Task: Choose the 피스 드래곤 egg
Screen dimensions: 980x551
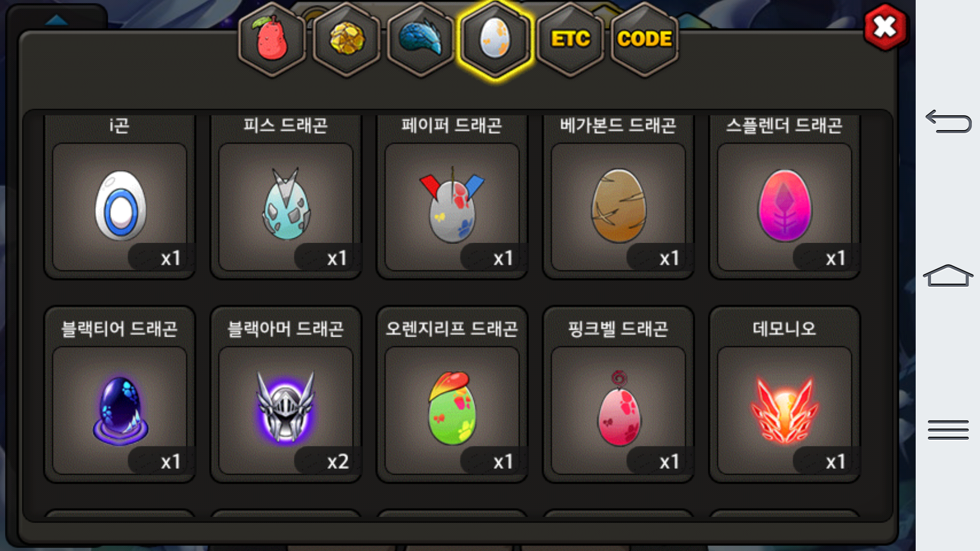Action: pos(286,207)
